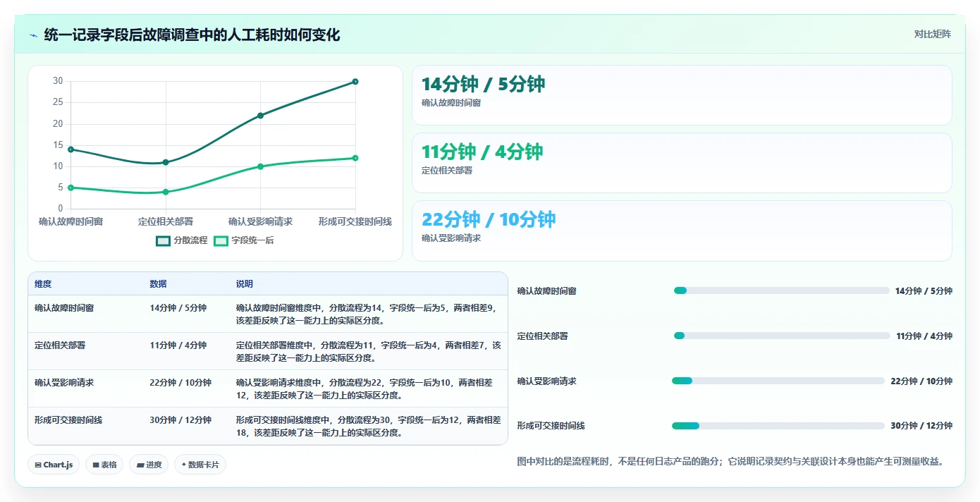Click the page title about 人工耗时
This screenshot has width=980, height=502.
(192, 35)
